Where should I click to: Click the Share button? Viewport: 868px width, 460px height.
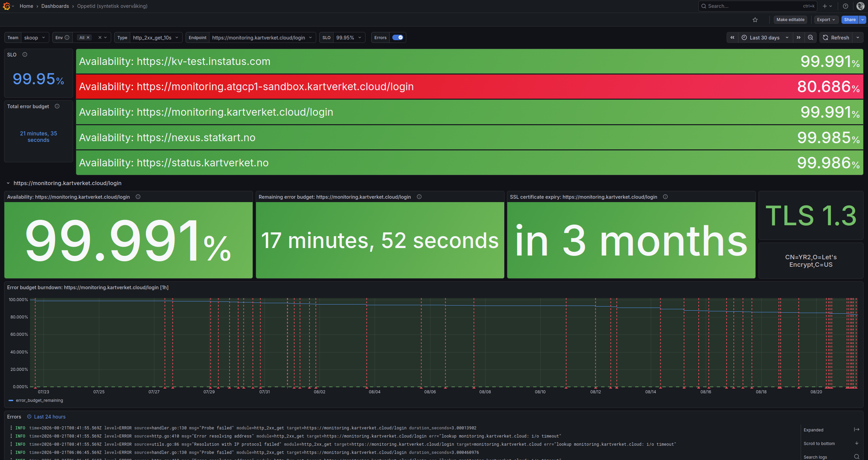(x=850, y=20)
